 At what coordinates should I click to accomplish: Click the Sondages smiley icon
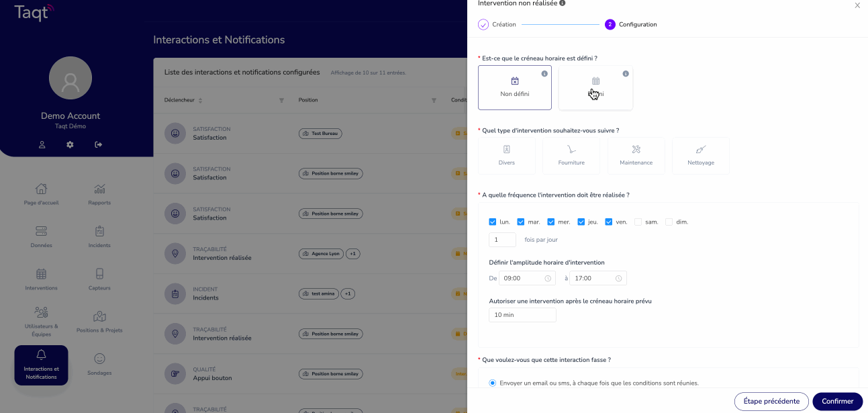point(99,359)
